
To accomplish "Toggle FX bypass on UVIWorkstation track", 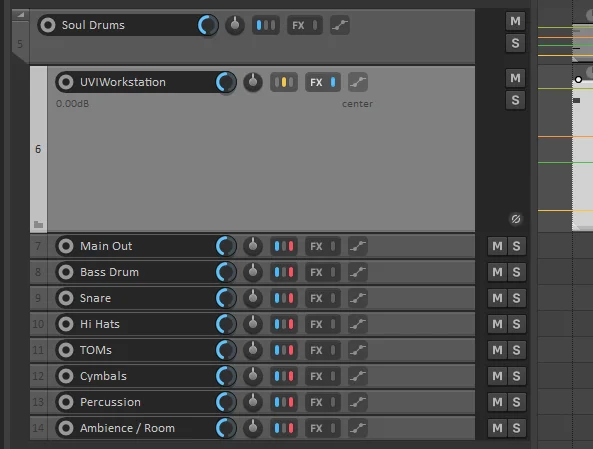I will 333,82.
